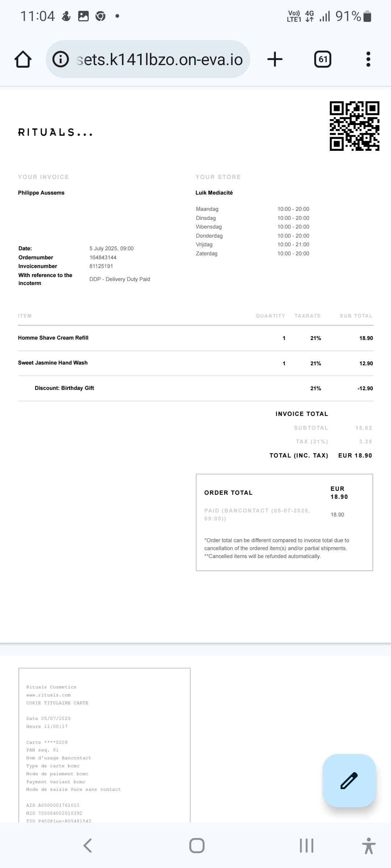Tap the Rituals logo

(55, 133)
